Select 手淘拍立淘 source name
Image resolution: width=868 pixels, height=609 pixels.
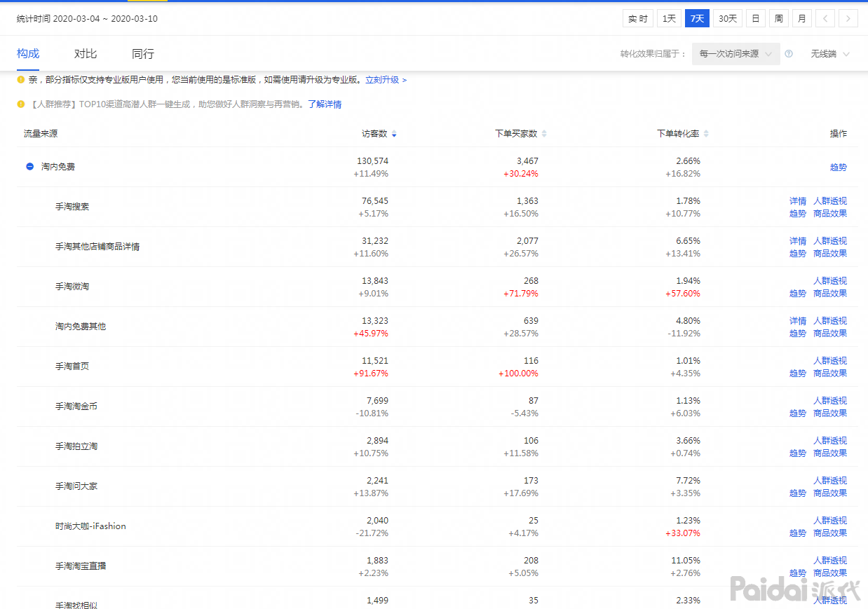pos(76,446)
